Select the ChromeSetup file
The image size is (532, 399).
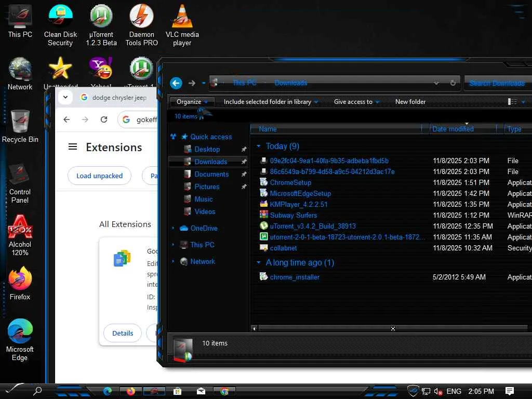pos(290,182)
